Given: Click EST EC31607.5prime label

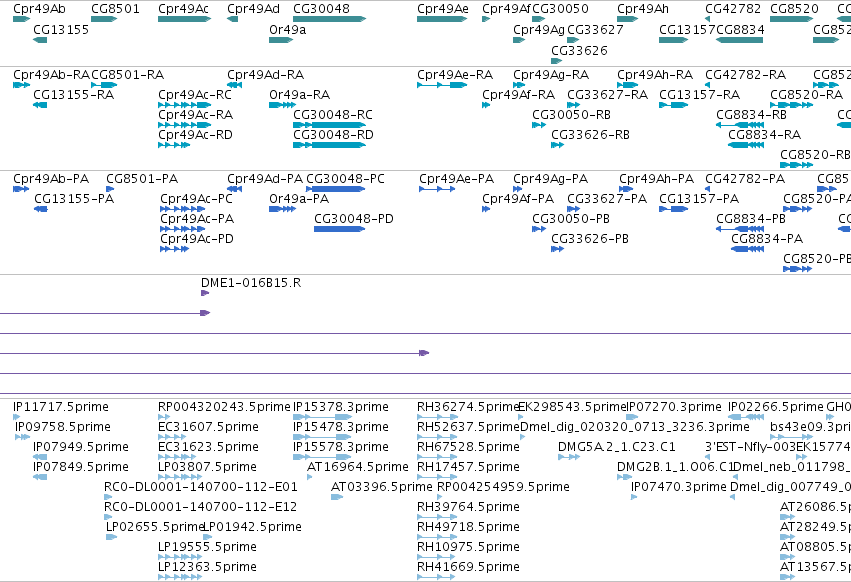Looking at the screenshot, I should tap(208, 427).
